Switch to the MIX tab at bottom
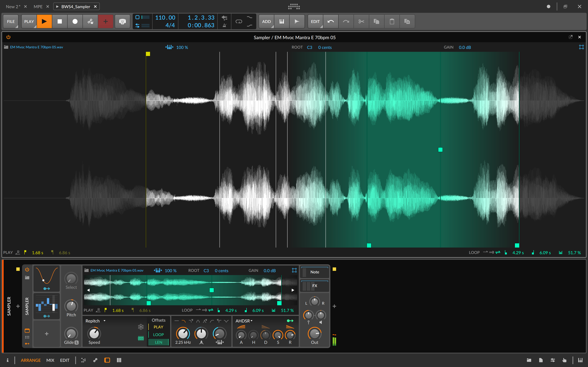This screenshot has height=367, width=588. 50,360
